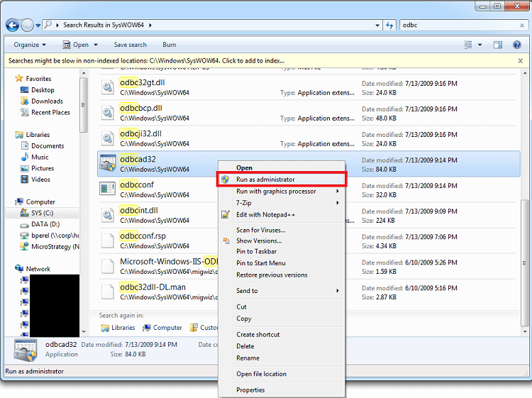Screen dimensions: 532x398
Task: Select the odbc32dll-DL.man file icon
Action: pos(108,292)
